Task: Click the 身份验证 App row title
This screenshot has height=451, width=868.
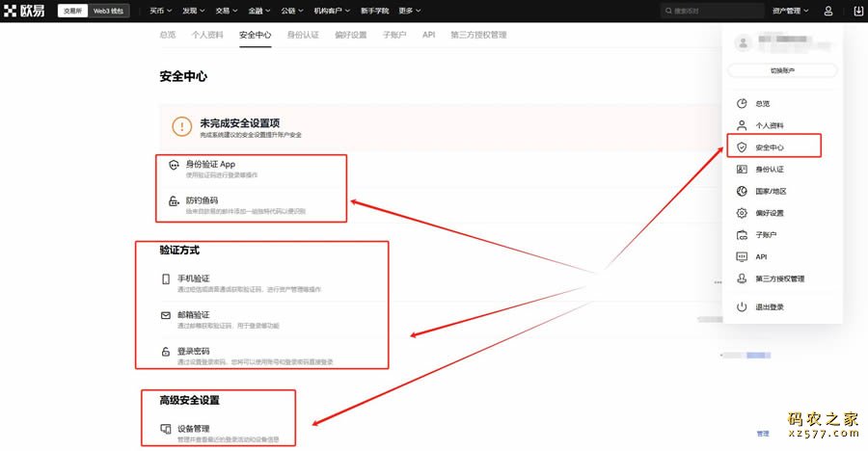Action: [210, 165]
